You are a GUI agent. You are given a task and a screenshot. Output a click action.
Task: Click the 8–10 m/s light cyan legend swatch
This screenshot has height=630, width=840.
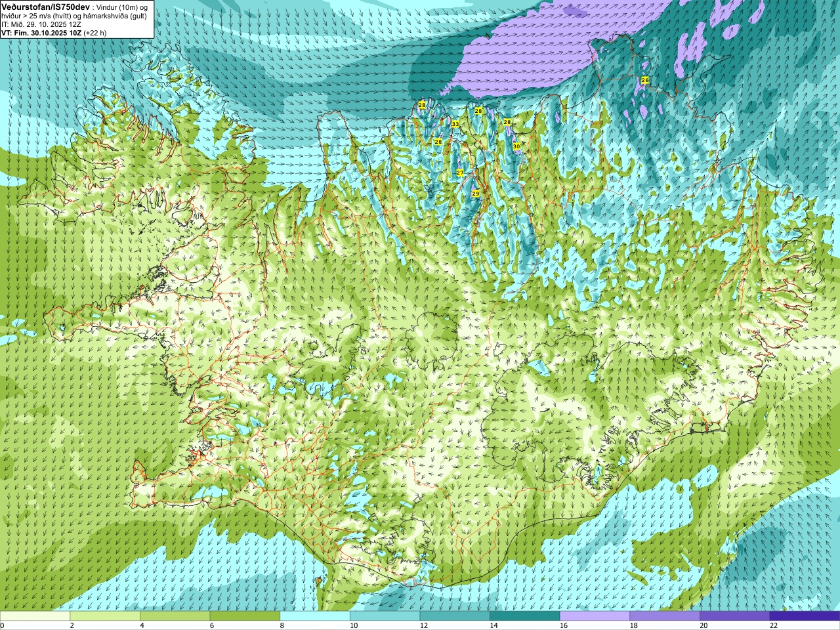(x=315, y=616)
